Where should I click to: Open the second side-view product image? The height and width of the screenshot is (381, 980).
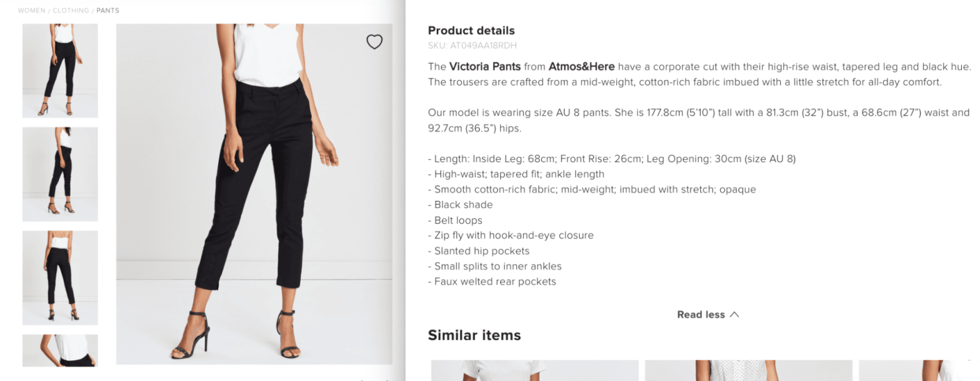click(59, 174)
